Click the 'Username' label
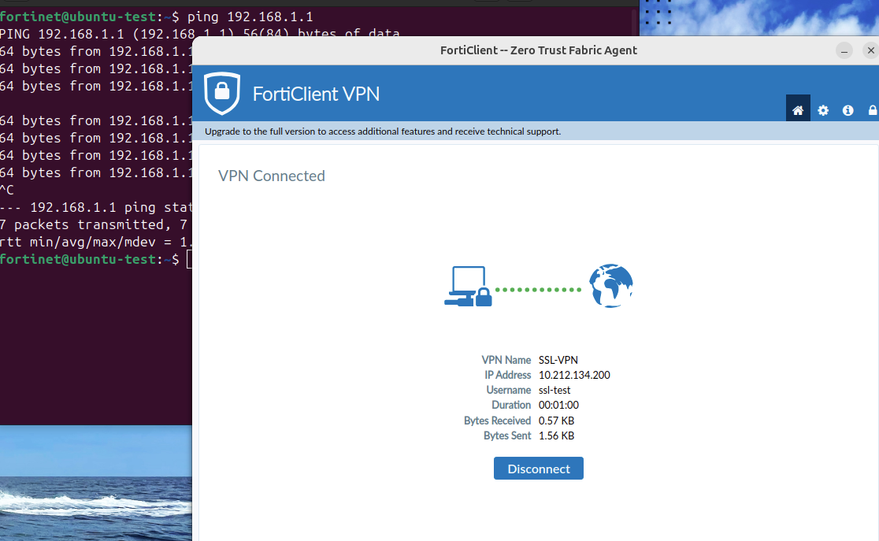Screen dimensions: 879x541 tap(508, 390)
